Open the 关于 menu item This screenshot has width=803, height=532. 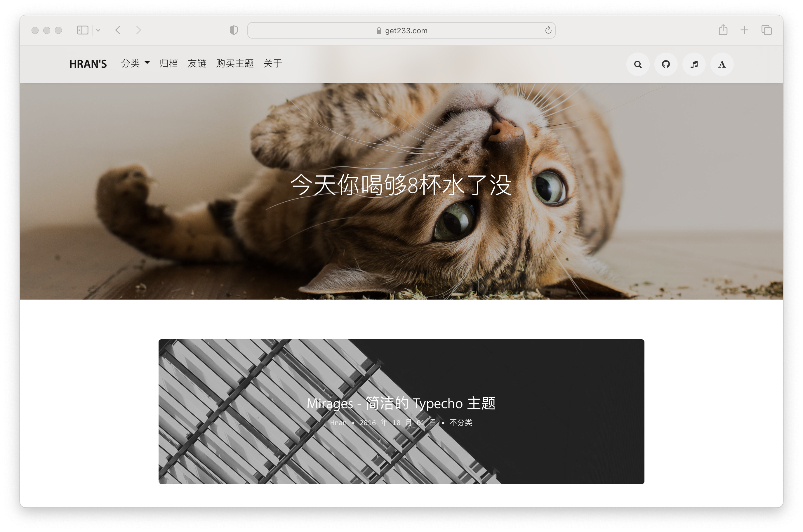tap(273, 63)
